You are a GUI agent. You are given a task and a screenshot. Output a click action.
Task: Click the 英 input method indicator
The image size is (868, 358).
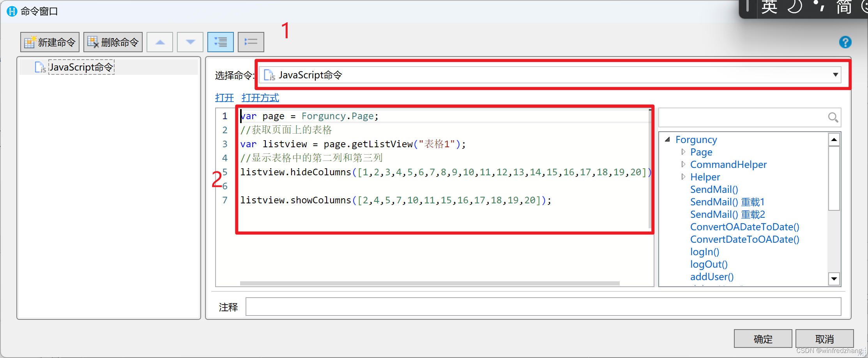769,7
